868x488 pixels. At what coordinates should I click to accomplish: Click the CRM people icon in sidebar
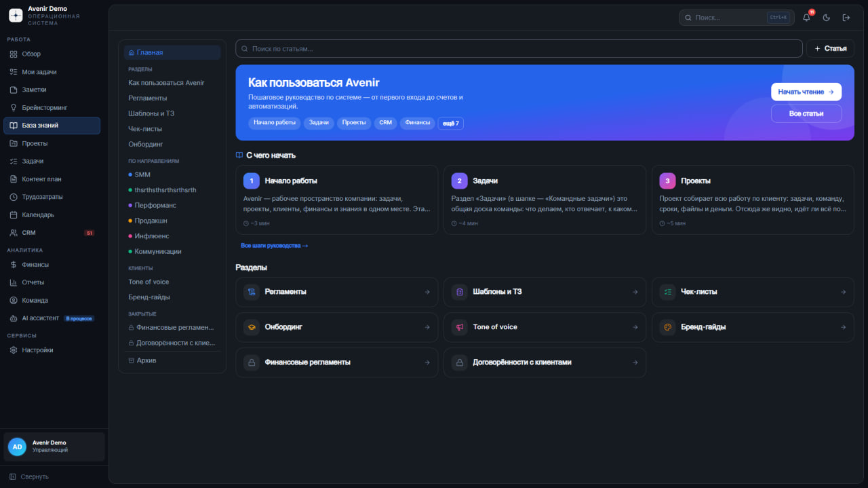[14, 233]
